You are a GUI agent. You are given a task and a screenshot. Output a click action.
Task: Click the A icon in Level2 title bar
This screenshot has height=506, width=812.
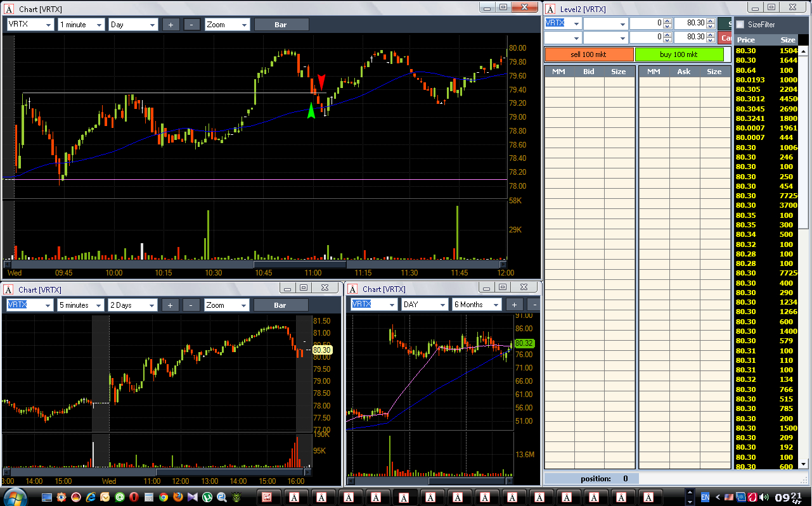coord(550,9)
